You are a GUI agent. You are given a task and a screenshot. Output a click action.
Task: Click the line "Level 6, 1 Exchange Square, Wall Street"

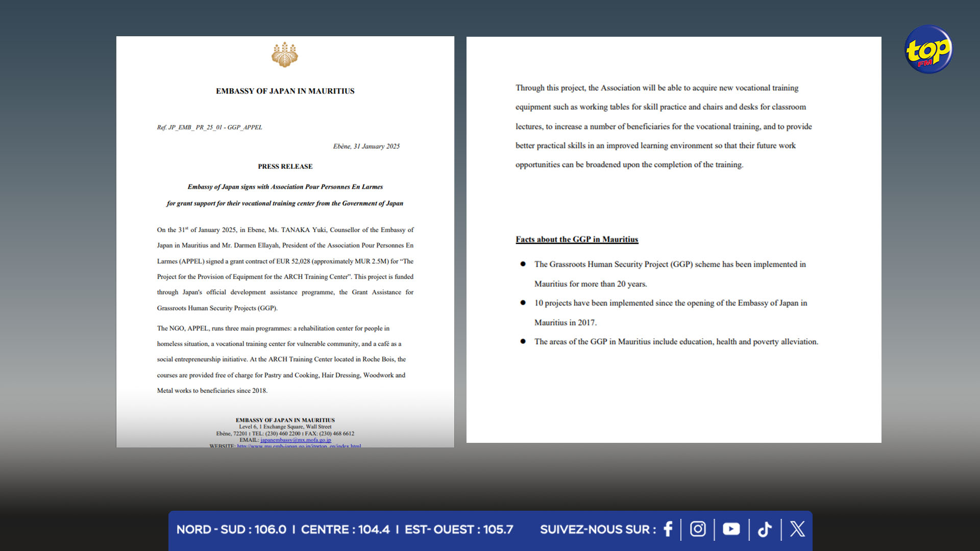point(285,427)
